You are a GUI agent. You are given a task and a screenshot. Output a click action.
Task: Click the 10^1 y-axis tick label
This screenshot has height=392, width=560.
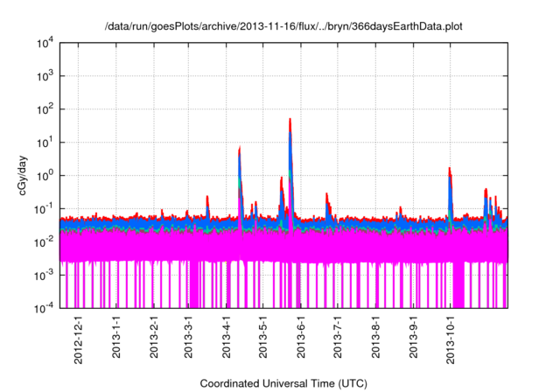click(45, 143)
